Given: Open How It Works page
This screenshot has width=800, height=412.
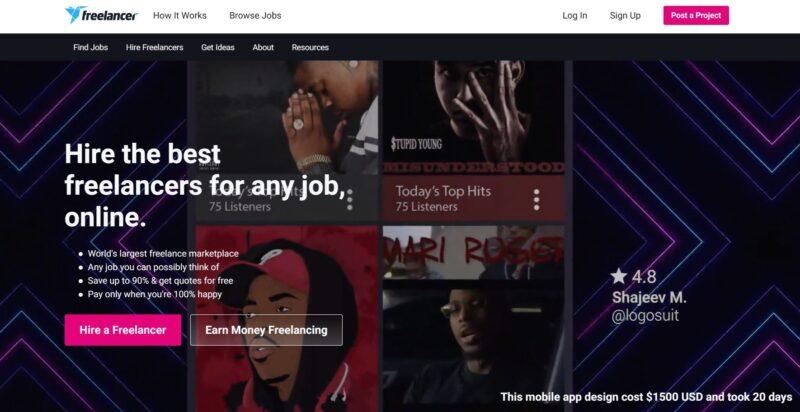Looking at the screenshot, I should pos(180,15).
